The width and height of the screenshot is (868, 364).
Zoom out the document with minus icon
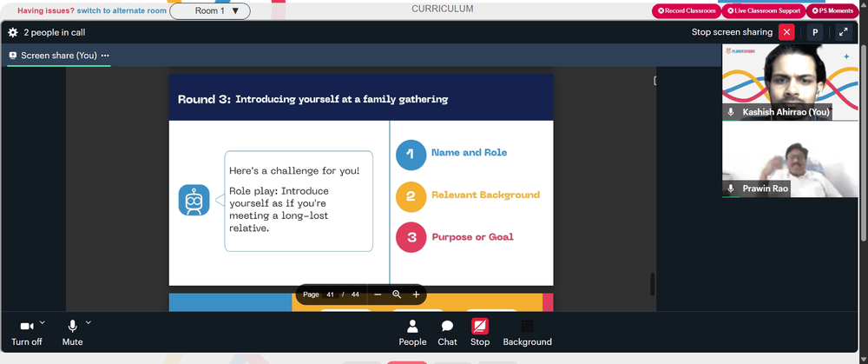(378, 295)
